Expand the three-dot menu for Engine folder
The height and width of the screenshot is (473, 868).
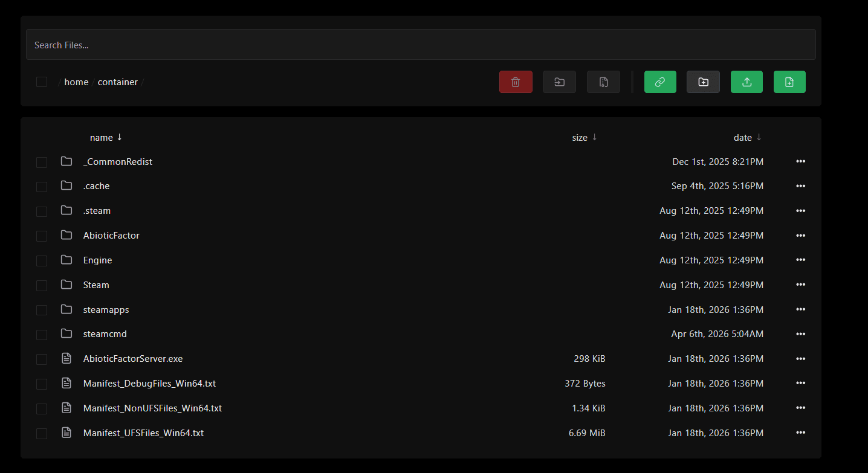[x=800, y=260]
